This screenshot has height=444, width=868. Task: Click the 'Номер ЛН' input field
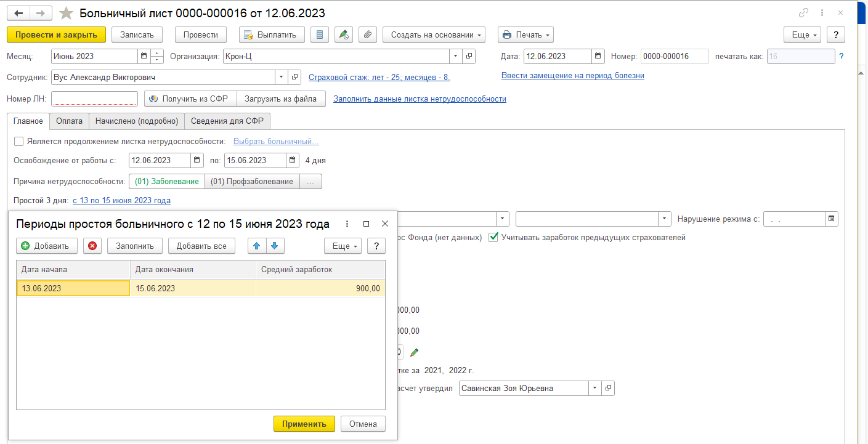click(94, 99)
